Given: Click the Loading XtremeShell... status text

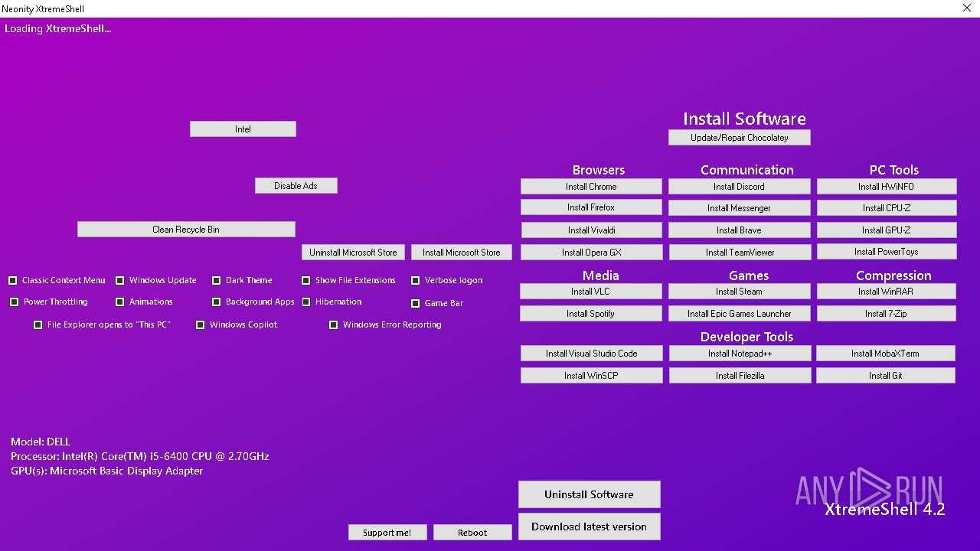Looking at the screenshot, I should [58, 28].
